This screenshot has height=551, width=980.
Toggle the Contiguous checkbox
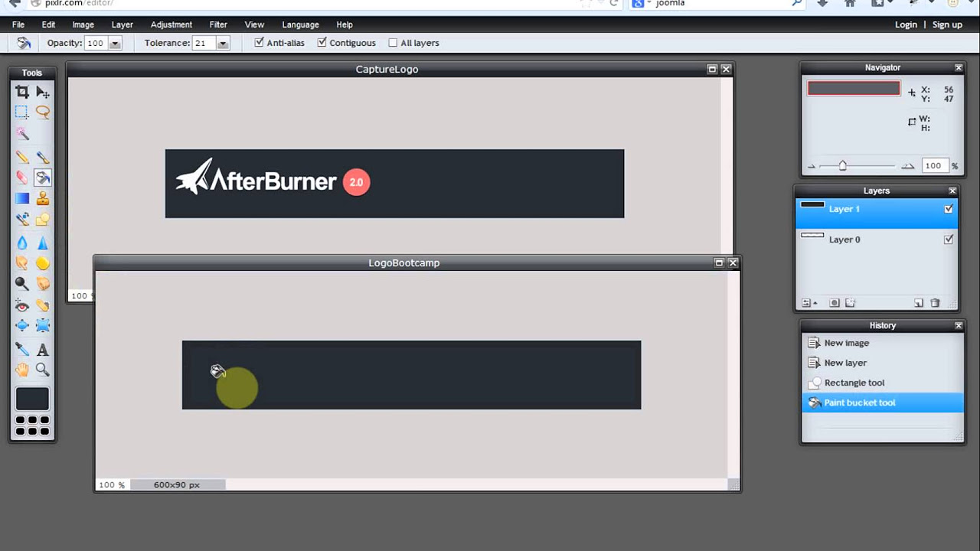click(x=322, y=43)
